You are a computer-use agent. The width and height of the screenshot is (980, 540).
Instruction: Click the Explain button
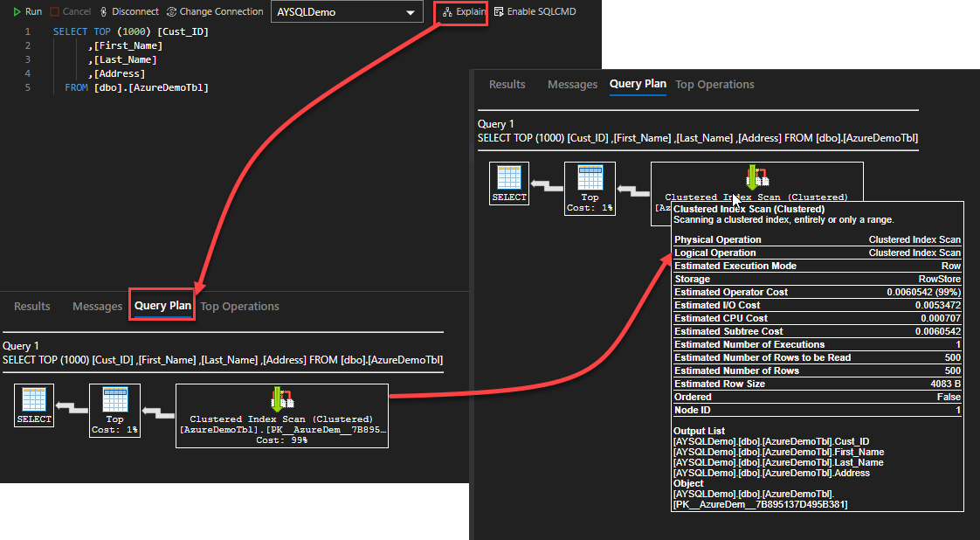(464, 12)
